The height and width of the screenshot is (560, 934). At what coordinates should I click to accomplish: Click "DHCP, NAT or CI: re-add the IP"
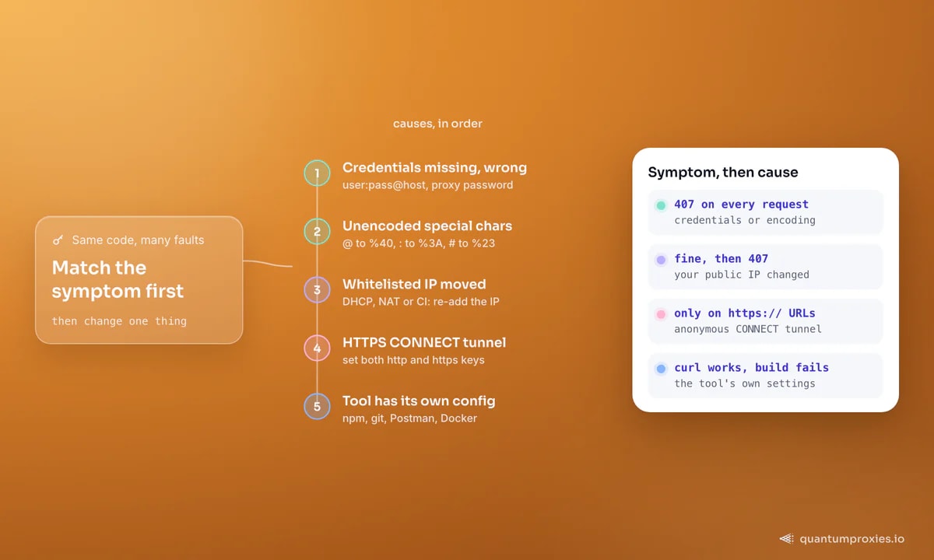(x=421, y=302)
